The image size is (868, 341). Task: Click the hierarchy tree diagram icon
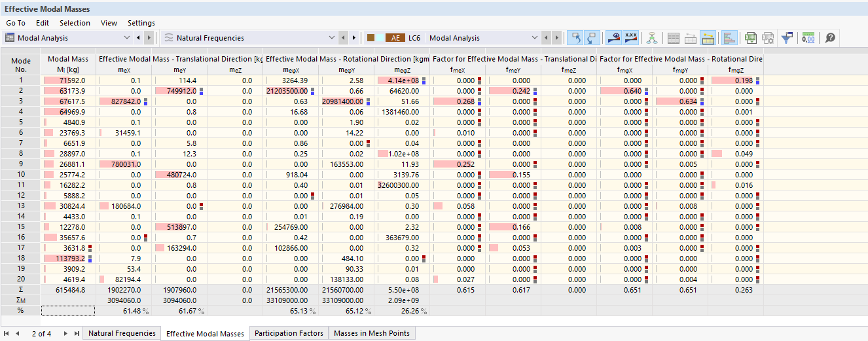(651, 38)
